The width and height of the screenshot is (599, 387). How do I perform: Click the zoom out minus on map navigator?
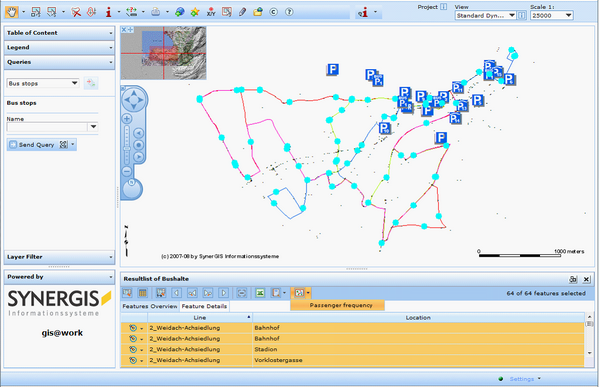pos(127,172)
